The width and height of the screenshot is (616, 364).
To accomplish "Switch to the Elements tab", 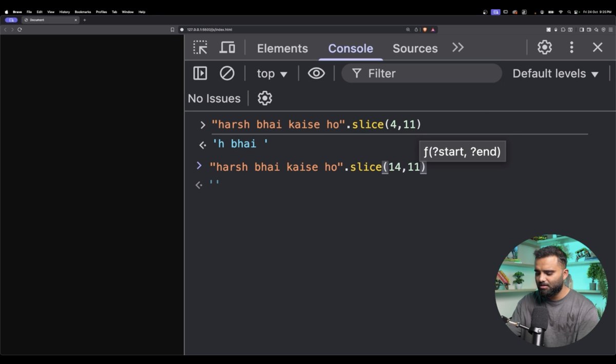I will coord(282,48).
